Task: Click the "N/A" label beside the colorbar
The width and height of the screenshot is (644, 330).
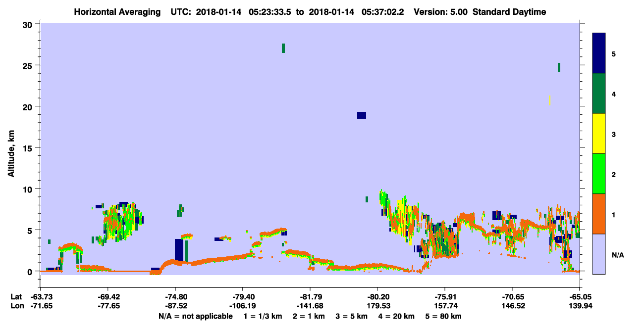Action: [x=617, y=255]
